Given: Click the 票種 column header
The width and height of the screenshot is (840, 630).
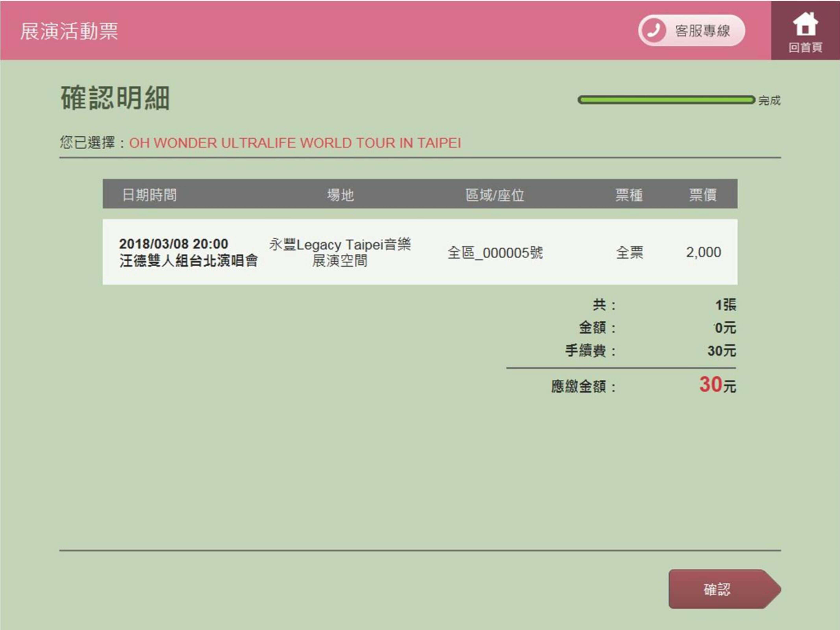Looking at the screenshot, I should tap(629, 195).
